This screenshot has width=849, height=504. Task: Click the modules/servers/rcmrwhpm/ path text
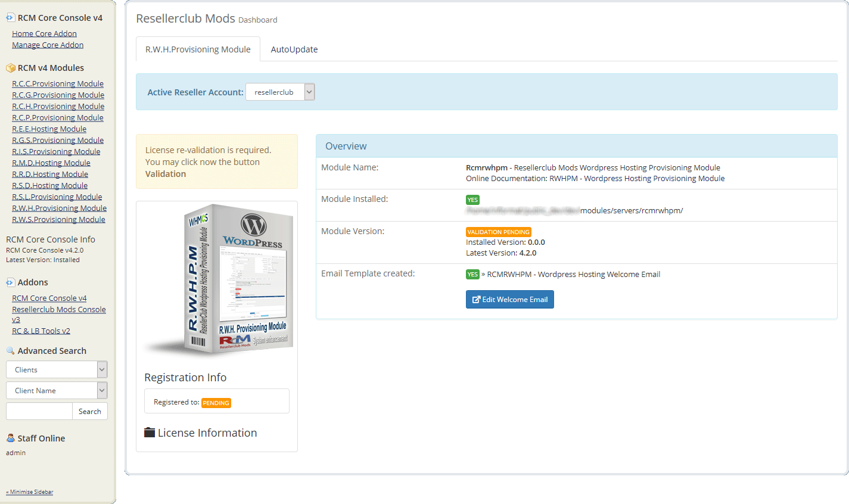632,210
